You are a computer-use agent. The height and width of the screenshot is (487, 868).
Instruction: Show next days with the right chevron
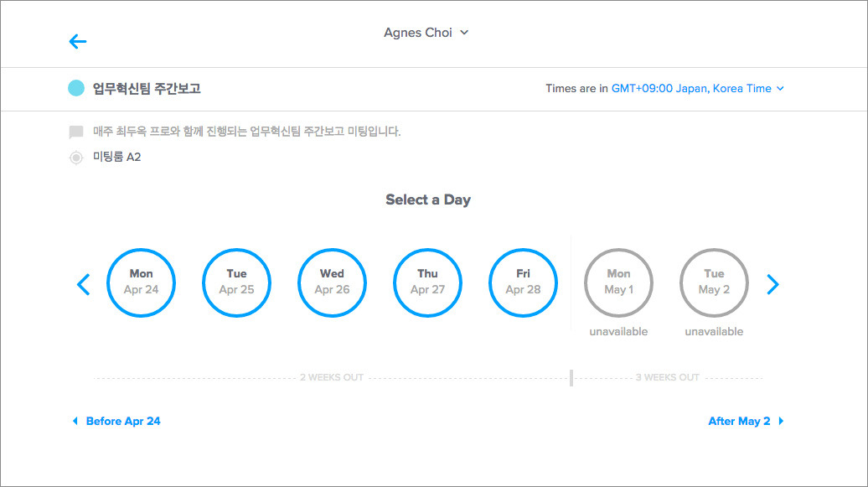pyautogui.click(x=772, y=284)
